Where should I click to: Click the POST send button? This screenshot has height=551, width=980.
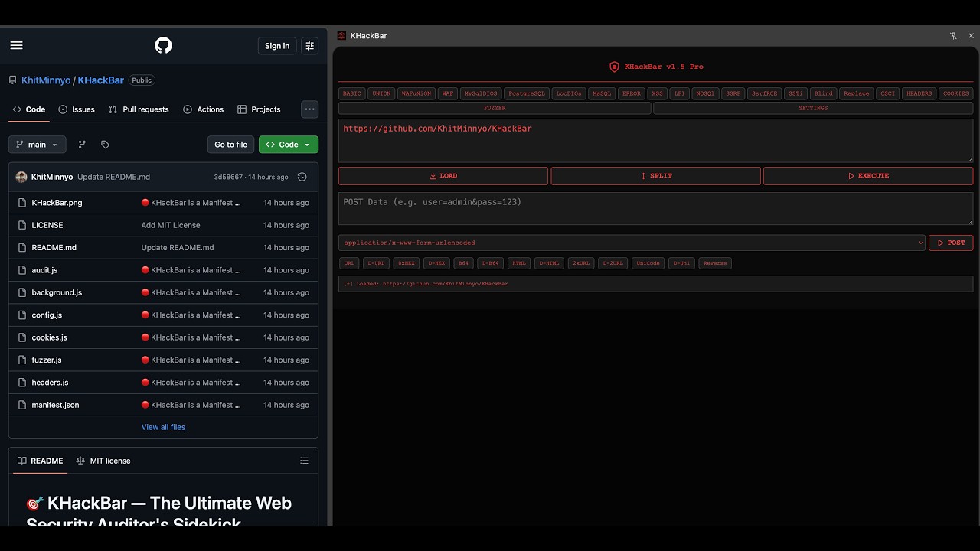tap(951, 243)
